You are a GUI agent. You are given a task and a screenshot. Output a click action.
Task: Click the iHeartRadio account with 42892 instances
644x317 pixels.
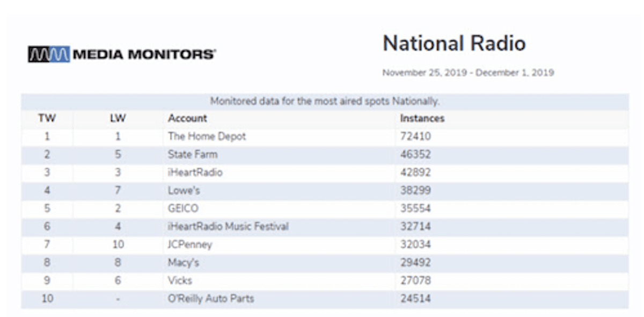pyautogui.click(x=195, y=172)
